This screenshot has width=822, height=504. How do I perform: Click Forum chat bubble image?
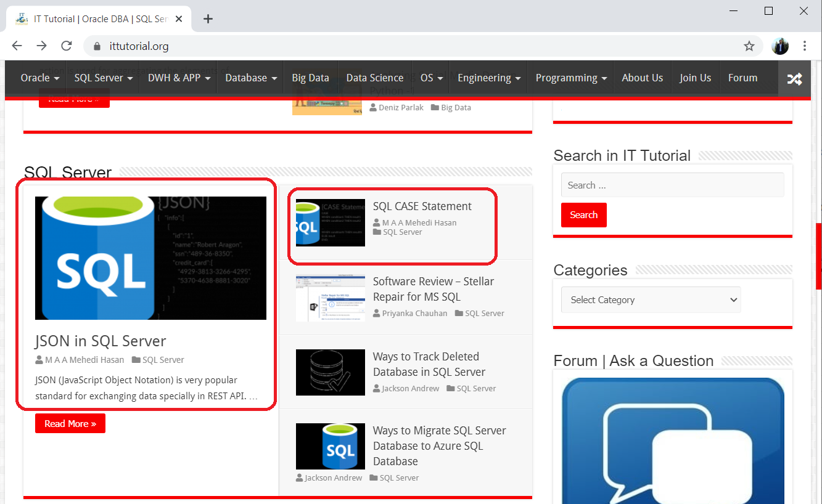(x=673, y=441)
